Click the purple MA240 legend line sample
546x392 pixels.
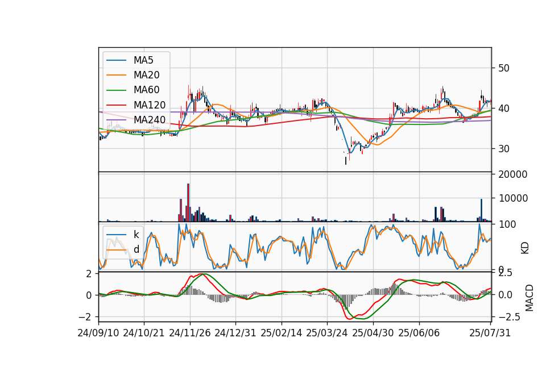pos(116,120)
